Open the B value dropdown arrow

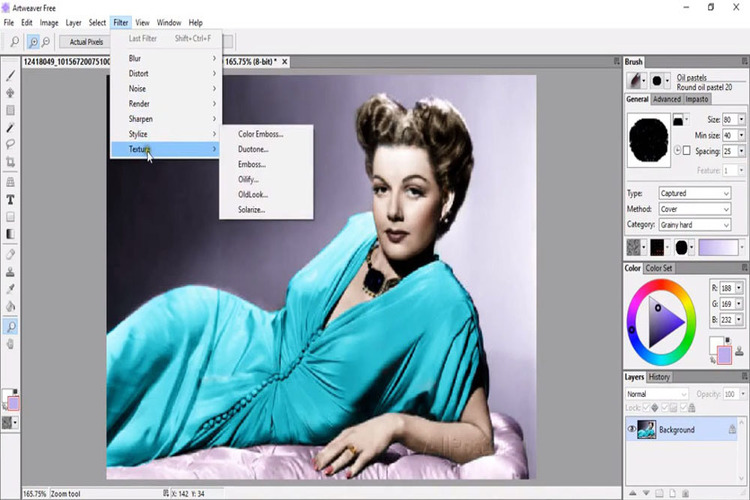click(739, 320)
